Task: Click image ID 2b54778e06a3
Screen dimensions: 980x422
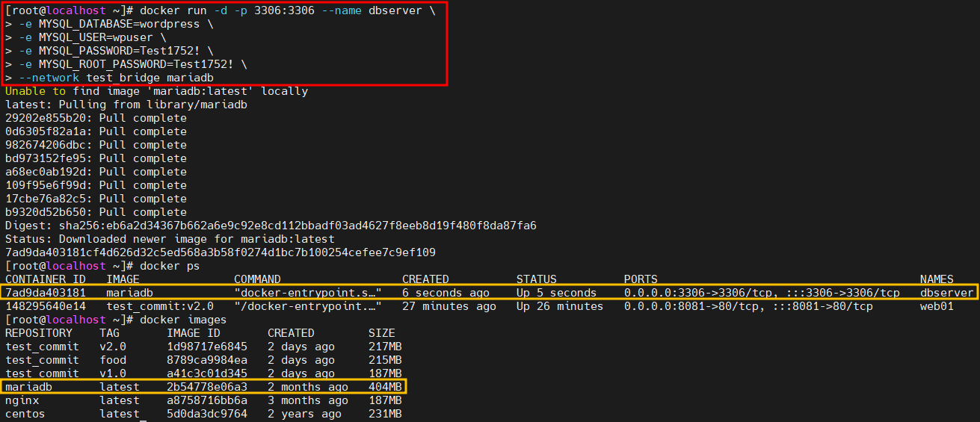Action: (207, 387)
